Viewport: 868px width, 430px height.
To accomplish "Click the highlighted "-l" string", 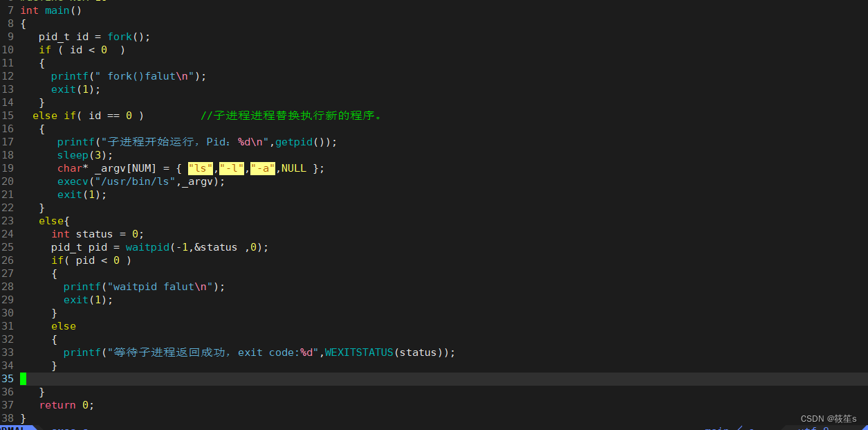I will tap(232, 168).
